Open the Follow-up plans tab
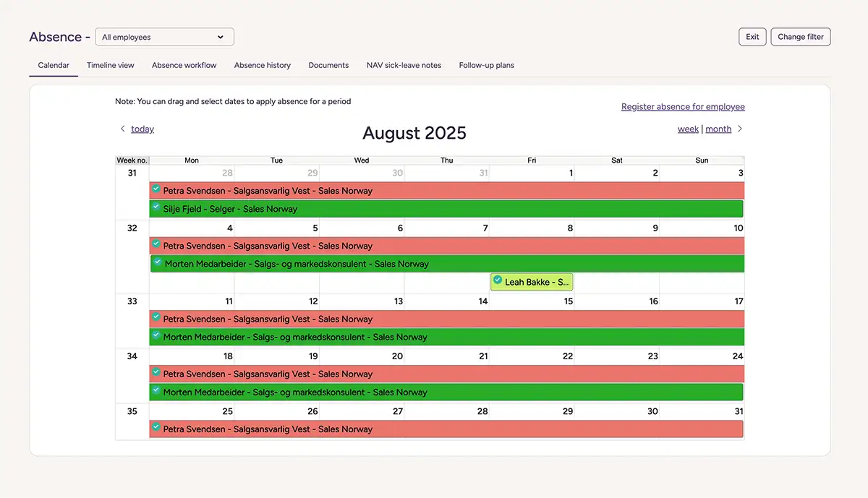 pyautogui.click(x=486, y=65)
